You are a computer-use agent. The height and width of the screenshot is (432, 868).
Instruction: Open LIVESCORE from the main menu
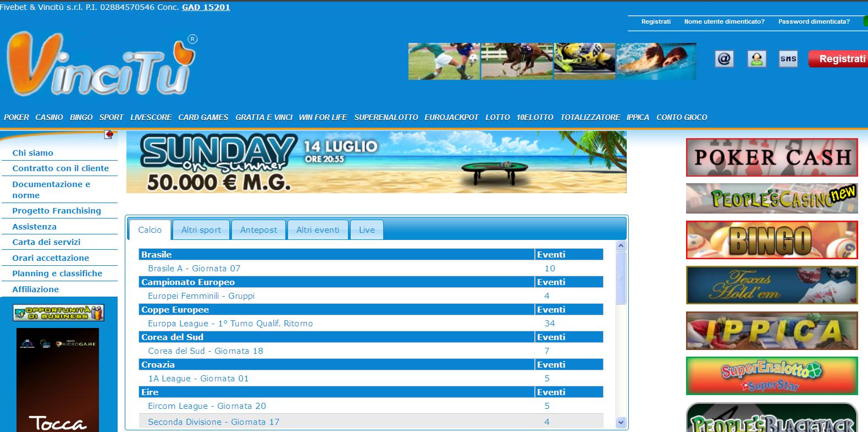click(x=151, y=117)
